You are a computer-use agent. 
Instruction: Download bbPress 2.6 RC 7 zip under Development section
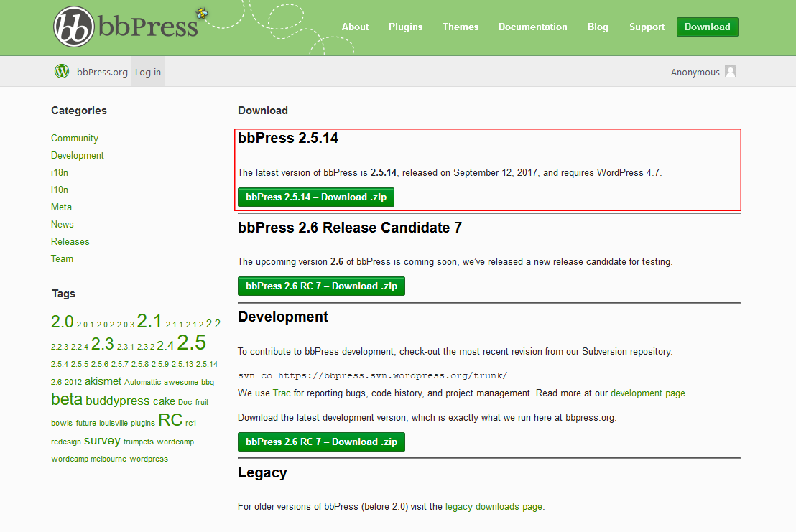321,442
